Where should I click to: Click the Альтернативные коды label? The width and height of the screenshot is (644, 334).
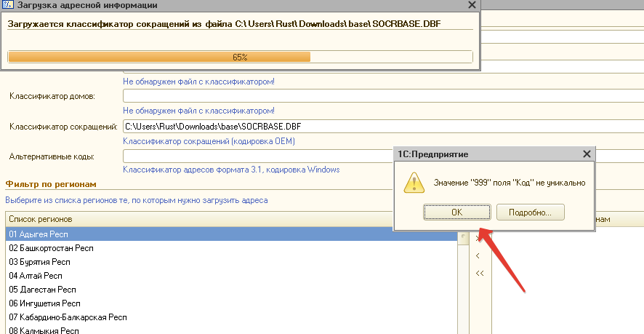[x=52, y=156]
